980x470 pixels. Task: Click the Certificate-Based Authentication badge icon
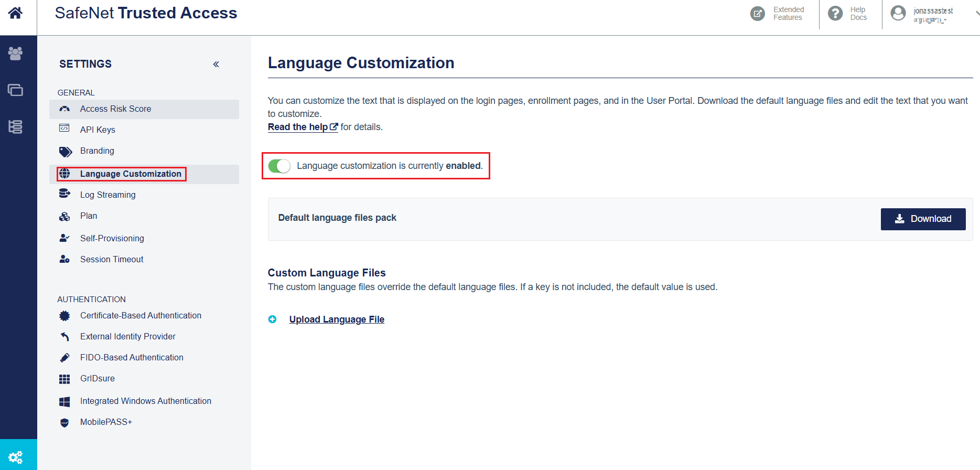pos(64,316)
